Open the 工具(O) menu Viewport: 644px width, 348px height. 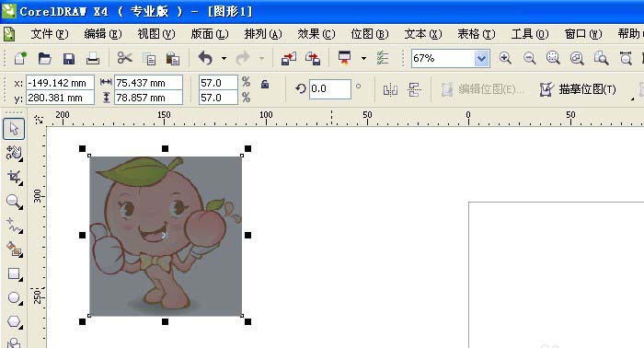(530, 34)
